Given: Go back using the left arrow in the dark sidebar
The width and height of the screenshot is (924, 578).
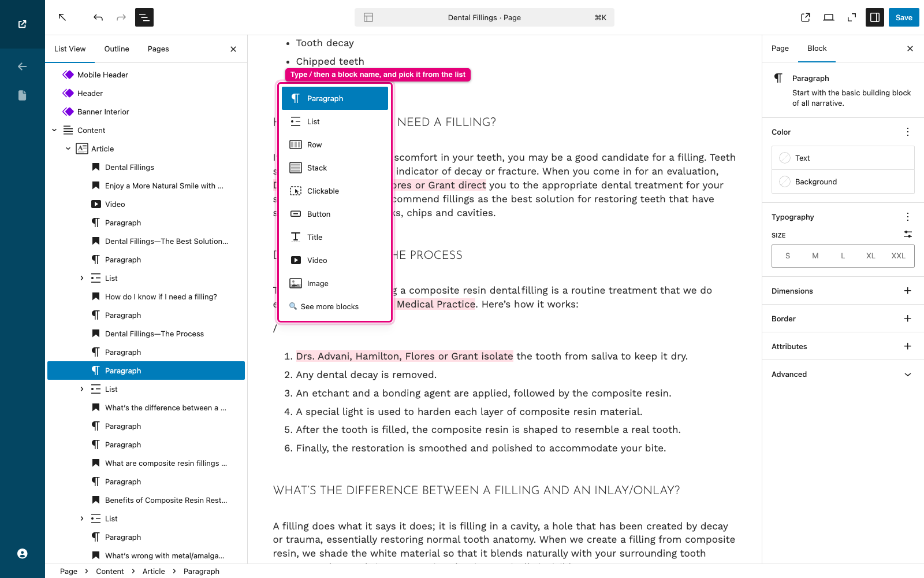Looking at the screenshot, I should (x=23, y=66).
